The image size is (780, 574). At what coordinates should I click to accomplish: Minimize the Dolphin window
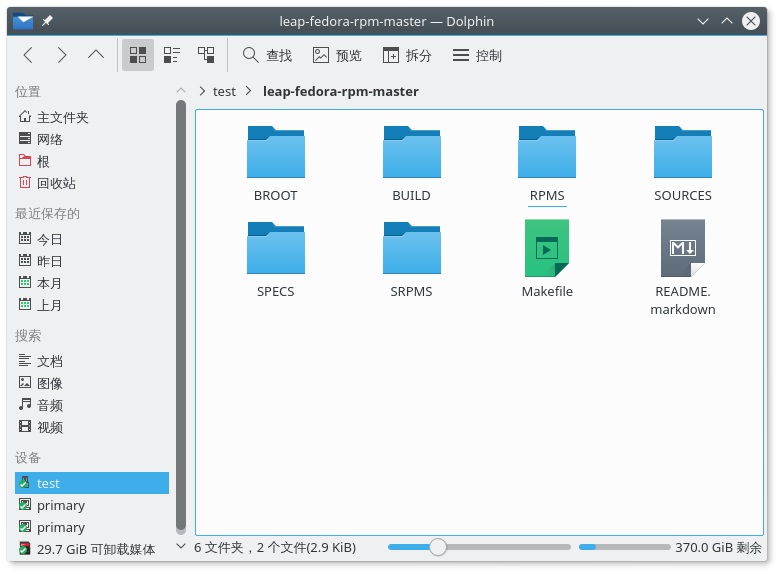[x=702, y=21]
